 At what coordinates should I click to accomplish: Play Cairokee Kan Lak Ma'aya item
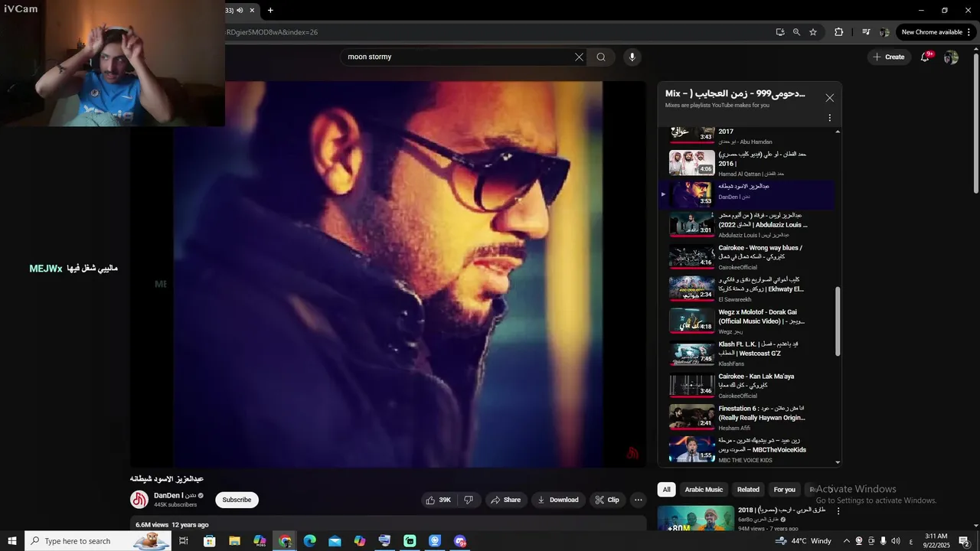pyautogui.click(x=746, y=386)
